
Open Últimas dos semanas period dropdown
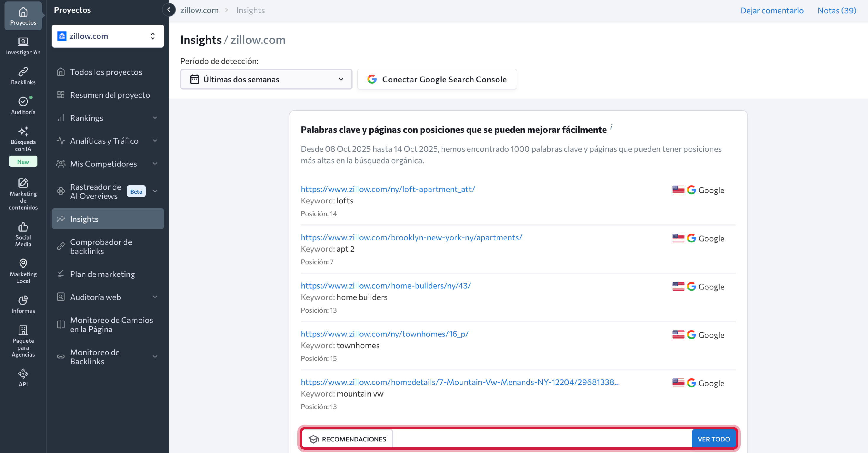pos(266,79)
